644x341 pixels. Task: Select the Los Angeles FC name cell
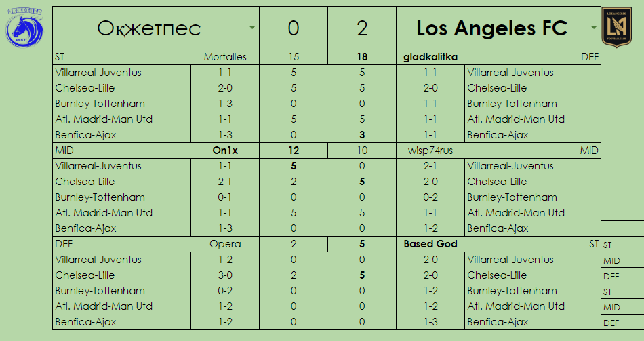tap(491, 28)
